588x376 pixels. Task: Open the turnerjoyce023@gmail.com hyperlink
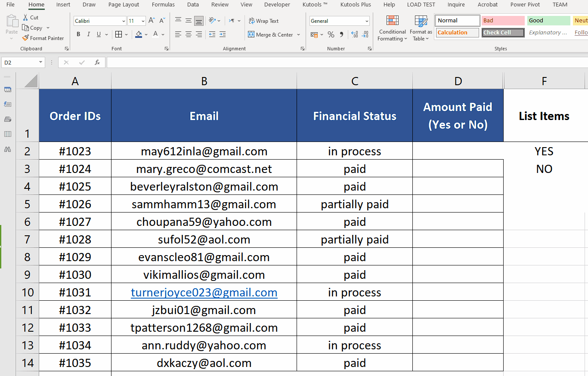point(204,292)
